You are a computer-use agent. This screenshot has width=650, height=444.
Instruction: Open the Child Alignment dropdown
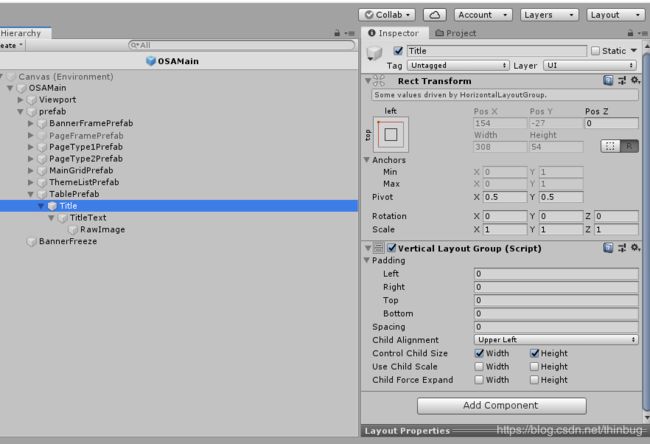556,340
